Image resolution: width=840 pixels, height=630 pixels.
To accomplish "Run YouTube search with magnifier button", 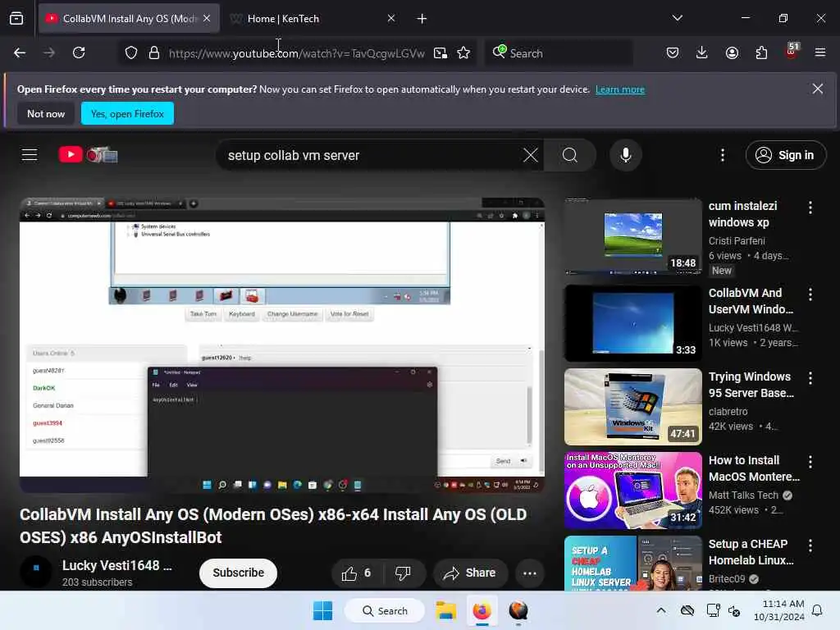I will point(570,155).
